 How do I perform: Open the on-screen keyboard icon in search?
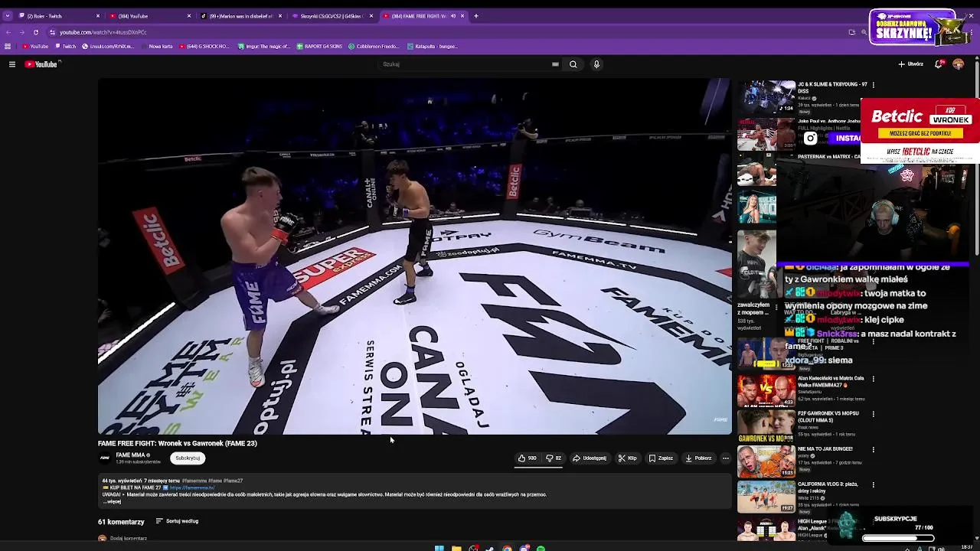[555, 64]
